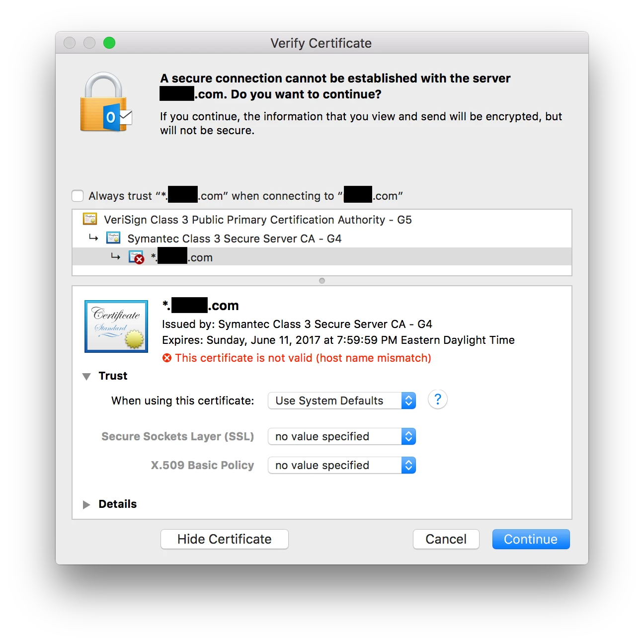This screenshot has height=644, width=644.
Task: Click the Continue button
Action: (x=531, y=539)
